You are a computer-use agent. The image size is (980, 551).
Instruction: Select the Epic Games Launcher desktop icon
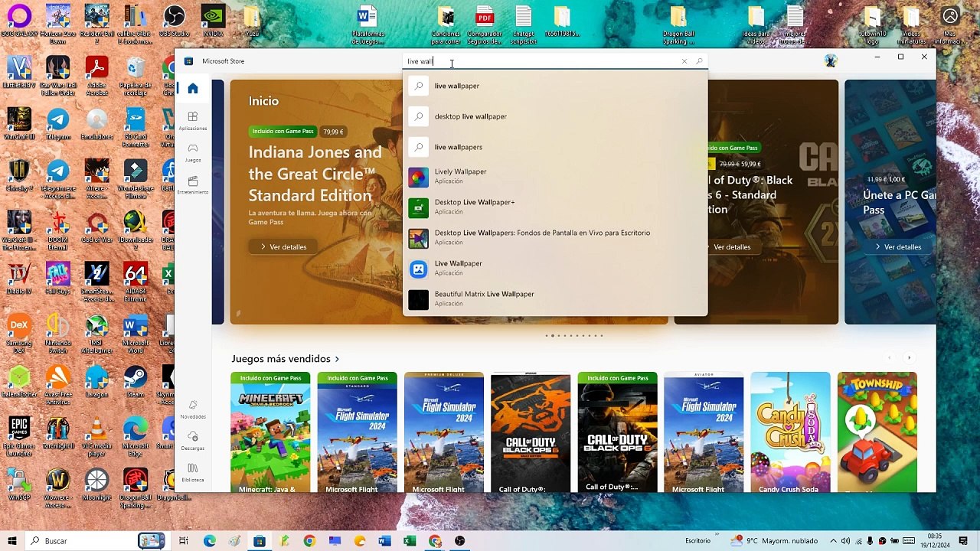[x=19, y=436]
